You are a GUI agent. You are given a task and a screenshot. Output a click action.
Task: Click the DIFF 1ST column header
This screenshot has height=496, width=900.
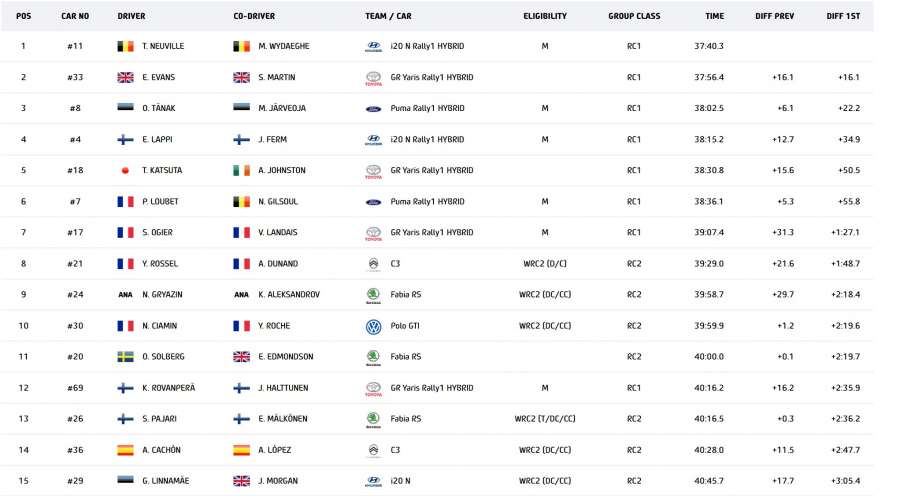843,16
